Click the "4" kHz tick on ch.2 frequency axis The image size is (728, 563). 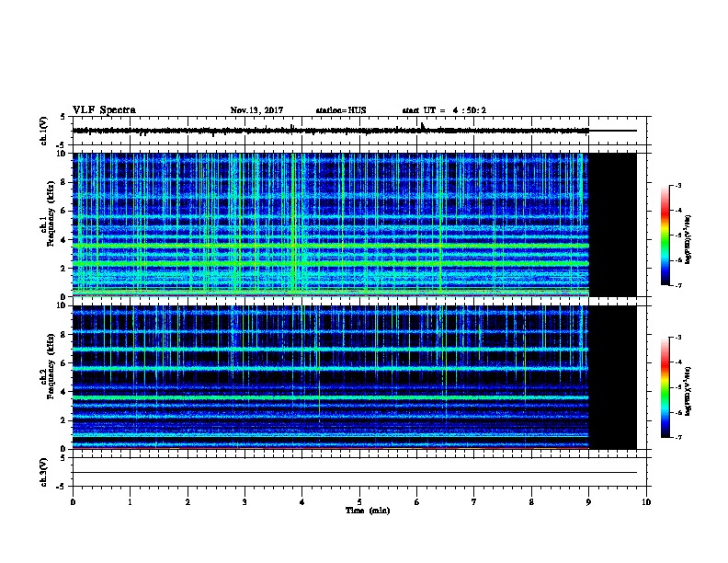(63, 392)
